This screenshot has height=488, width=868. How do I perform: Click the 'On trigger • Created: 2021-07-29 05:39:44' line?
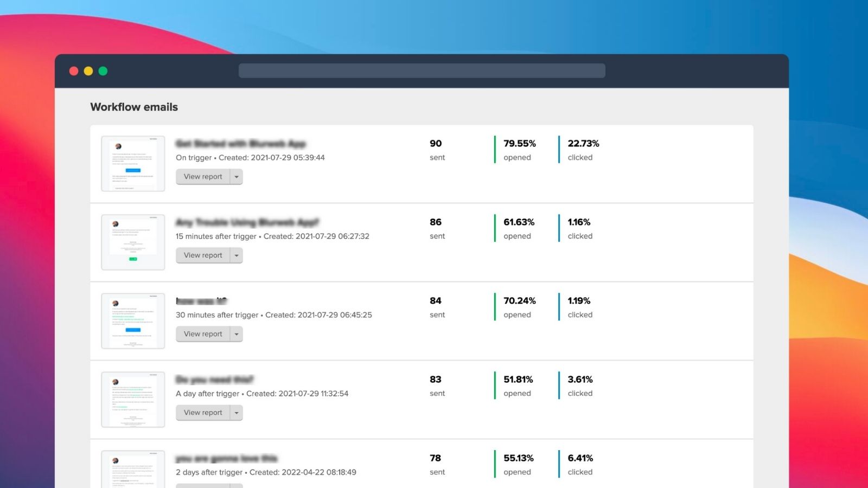(x=250, y=158)
